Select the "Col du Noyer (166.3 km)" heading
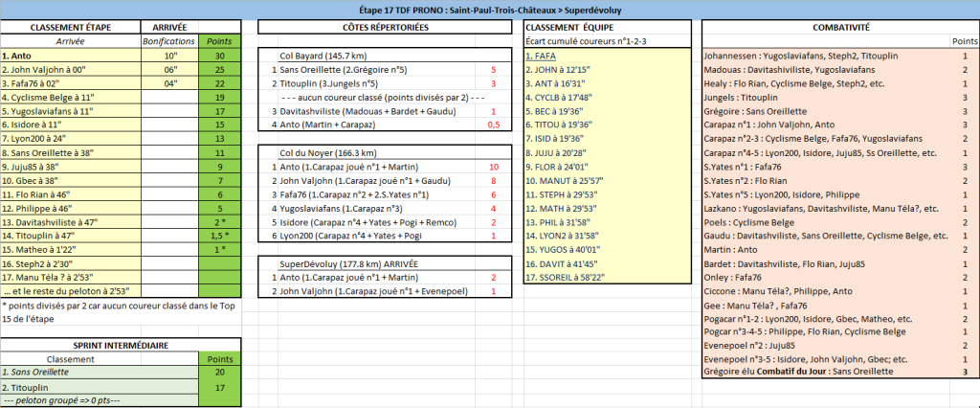Screen dimensions: 980x408 pos(323,152)
